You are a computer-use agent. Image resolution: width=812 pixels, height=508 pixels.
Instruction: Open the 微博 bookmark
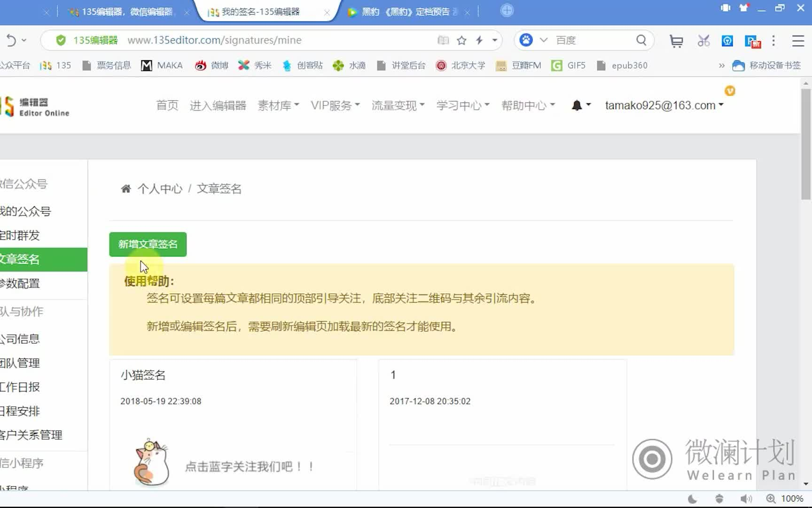[x=211, y=65]
